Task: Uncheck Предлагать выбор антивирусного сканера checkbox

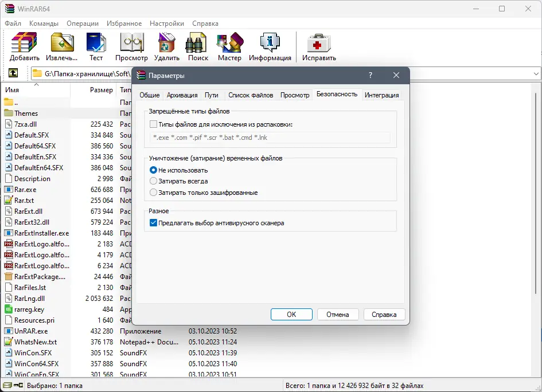Action: tap(154, 223)
